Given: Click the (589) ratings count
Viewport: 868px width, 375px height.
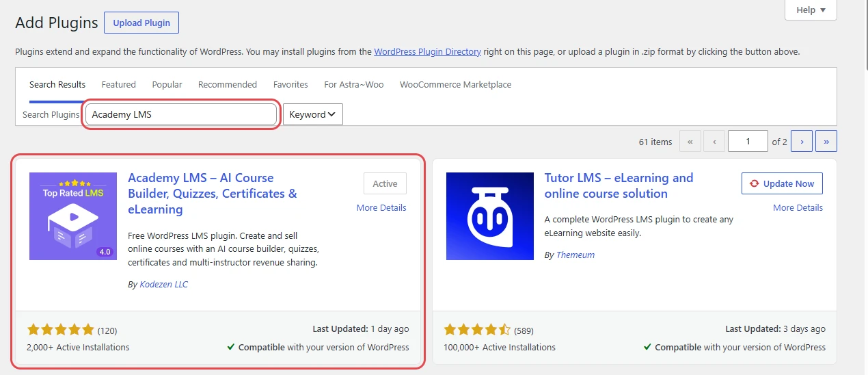Looking at the screenshot, I should click(524, 331).
